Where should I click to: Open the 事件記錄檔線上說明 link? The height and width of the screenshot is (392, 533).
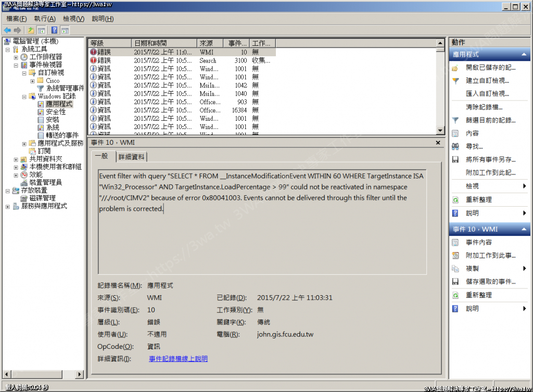click(x=178, y=359)
